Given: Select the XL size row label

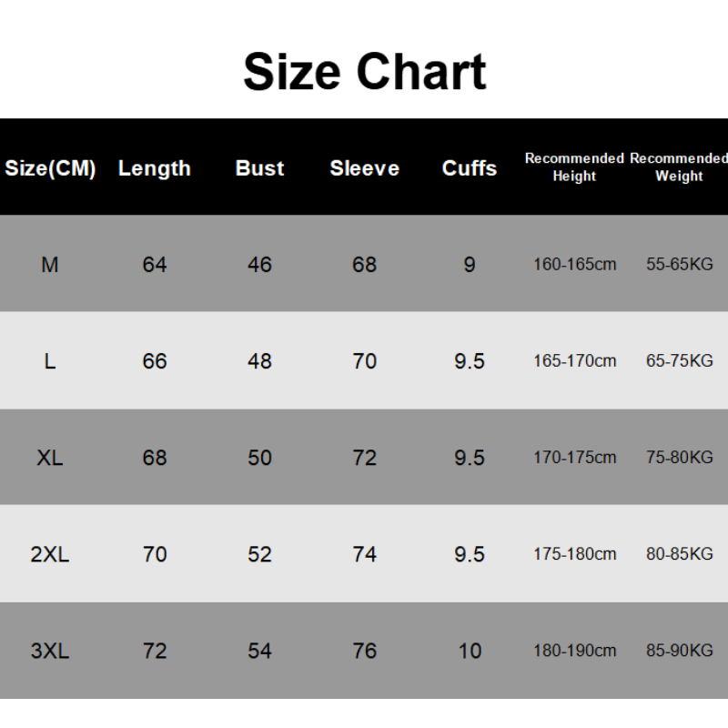Looking at the screenshot, I should (50, 458).
